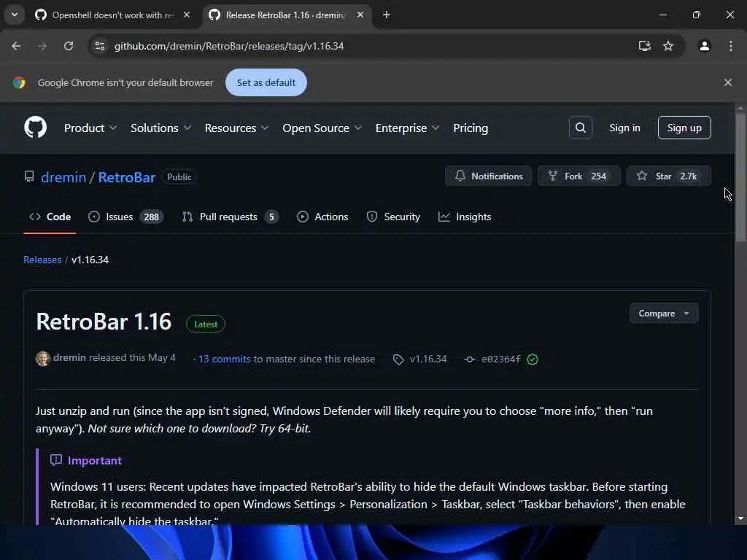Image resolution: width=747 pixels, height=560 pixels.
Task: Open the Compare dropdown
Action: point(664,314)
